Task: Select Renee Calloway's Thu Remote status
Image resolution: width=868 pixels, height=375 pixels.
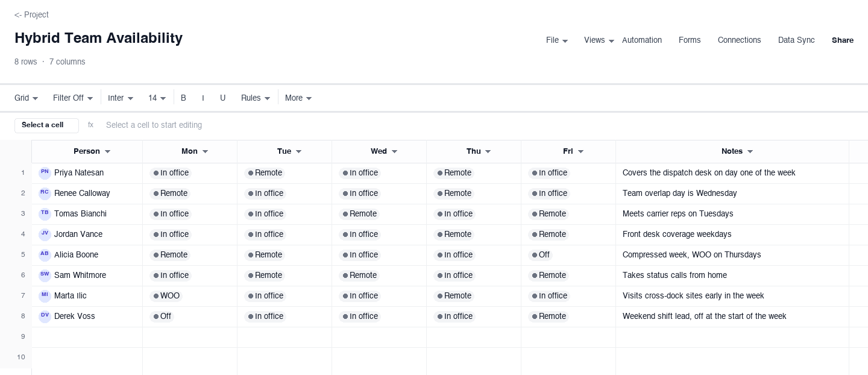Action: [x=453, y=194]
